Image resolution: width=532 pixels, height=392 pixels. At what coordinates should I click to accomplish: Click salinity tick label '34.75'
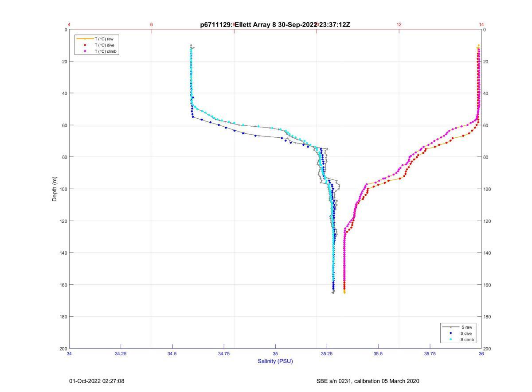click(x=224, y=353)
